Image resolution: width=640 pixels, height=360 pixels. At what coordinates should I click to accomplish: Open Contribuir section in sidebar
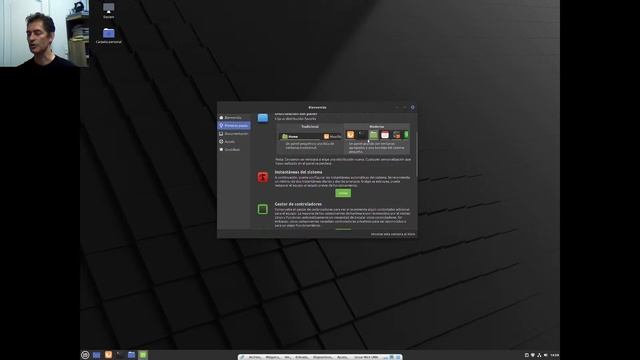pyautogui.click(x=233, y=149)
